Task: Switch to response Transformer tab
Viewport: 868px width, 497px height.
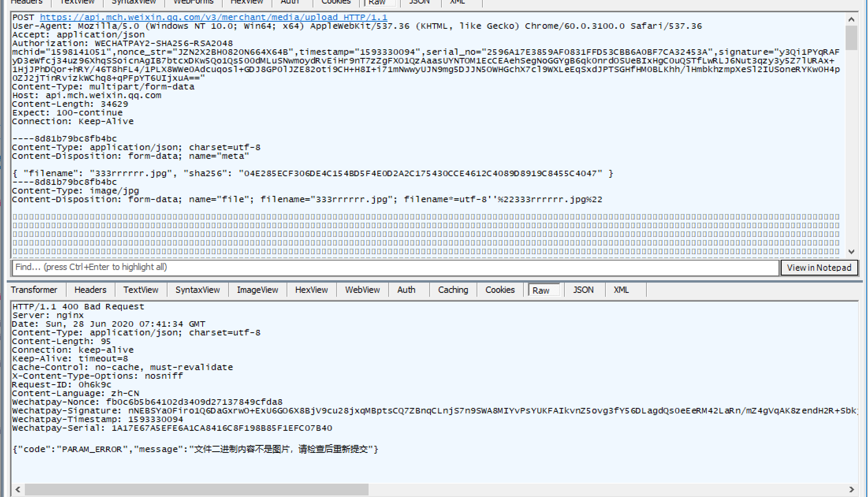Action: 34,290
